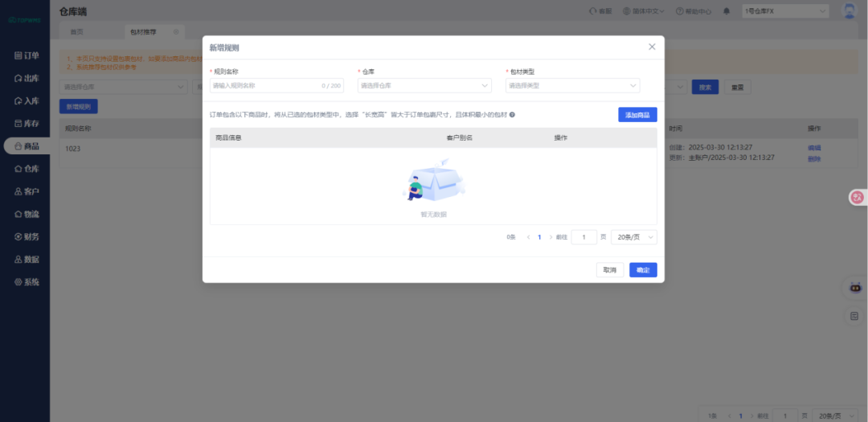Viewport: 868px width, 422px height.
Task: Click the pink translate widget icon
Action: (x=858, y=197)
